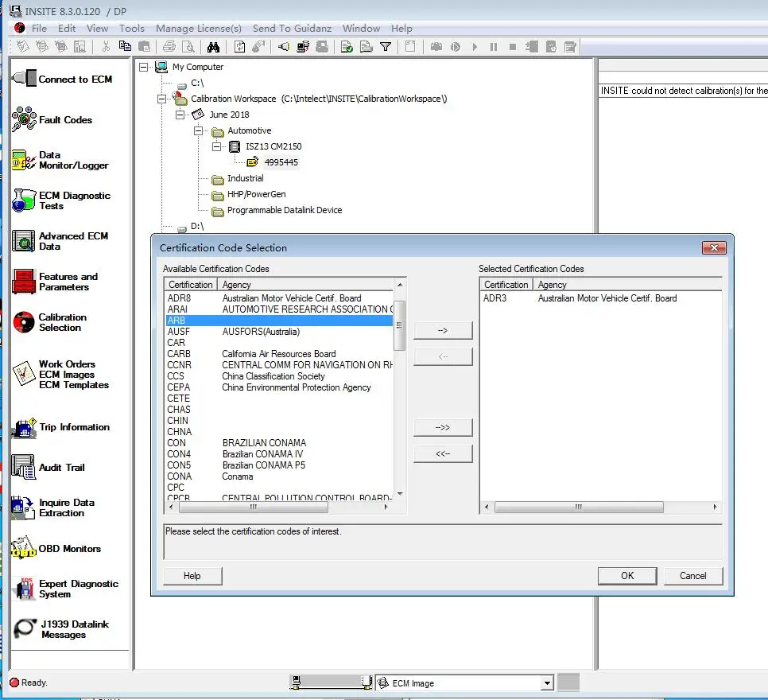Select the ADR8 certification row
This screenshot has width=768, height=700.
pos(279,298)
